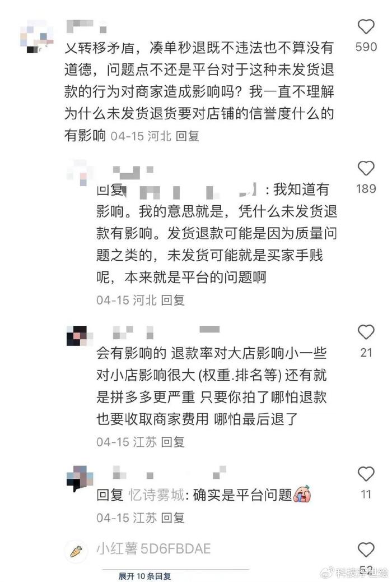Screen dimensions: 392x582
Task: Tap the heart beside 21 likes
Action: 366,332
